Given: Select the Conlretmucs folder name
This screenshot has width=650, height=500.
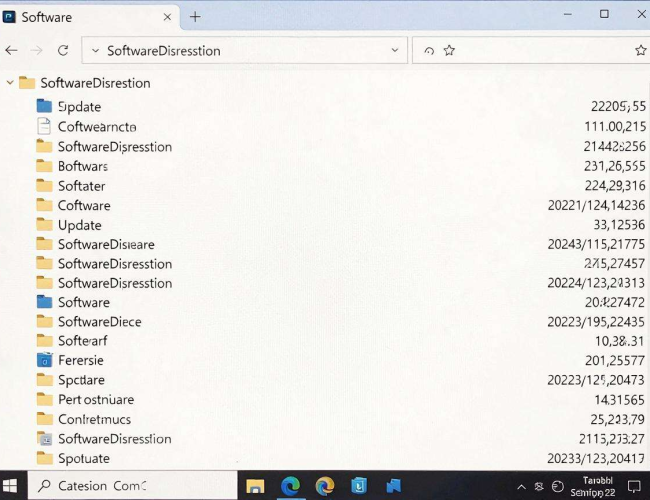Looking at the screenshot, I should (95, 419).
